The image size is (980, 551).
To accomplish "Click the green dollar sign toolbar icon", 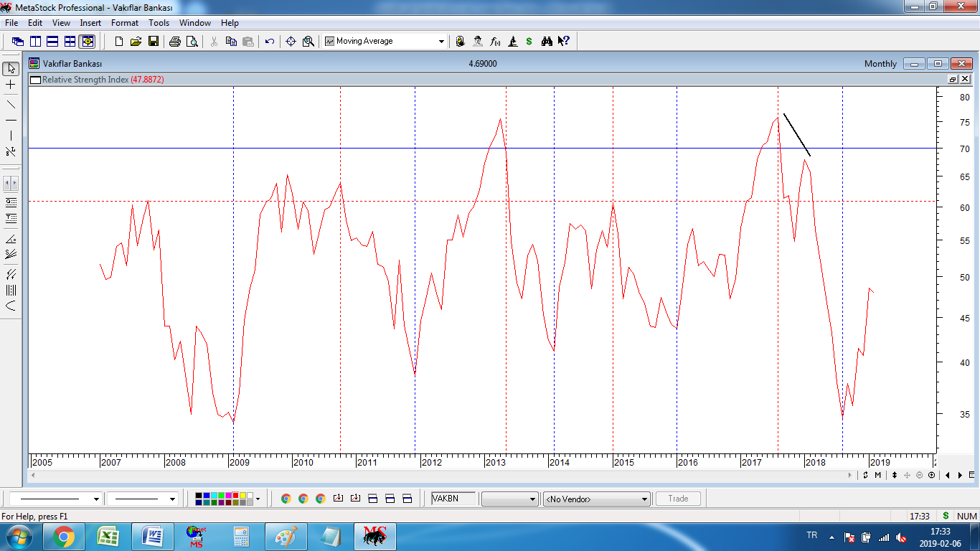I will (529, 42).
